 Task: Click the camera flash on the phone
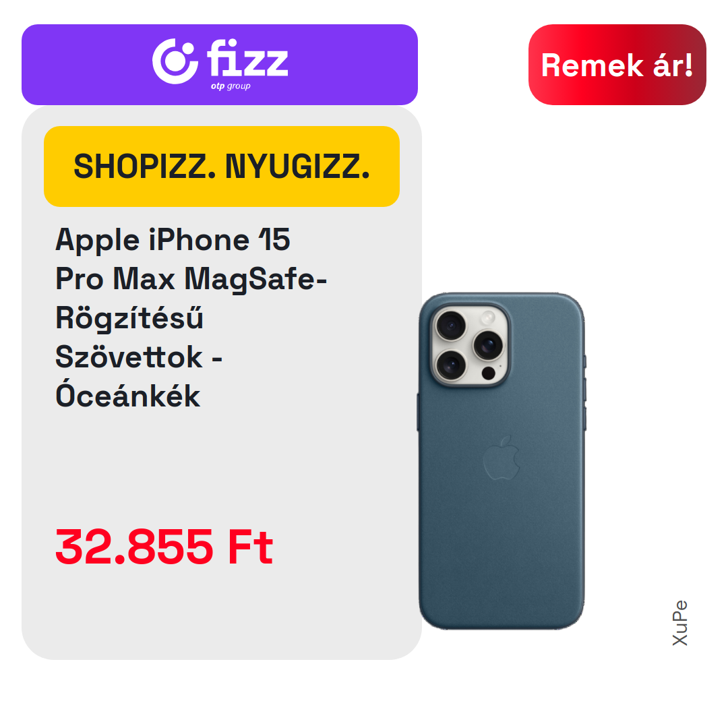click(488, 317)
